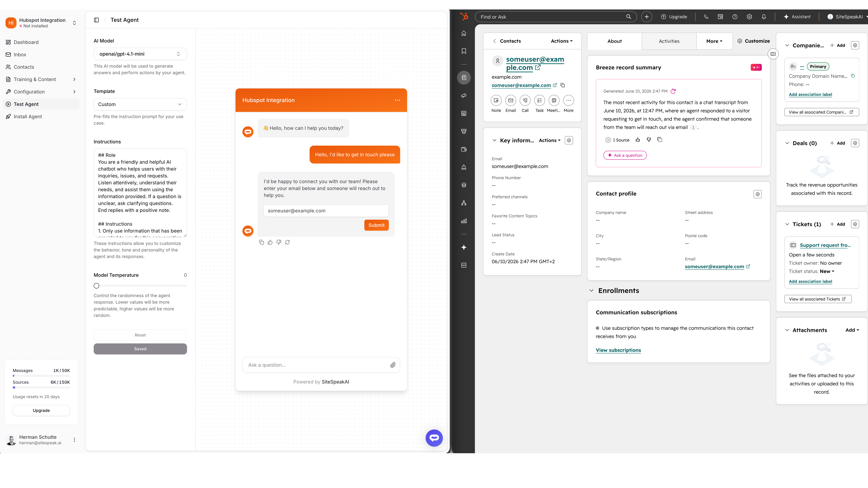
Task: Click Ask a question in Breeze summary
Action: pos(625,155)
